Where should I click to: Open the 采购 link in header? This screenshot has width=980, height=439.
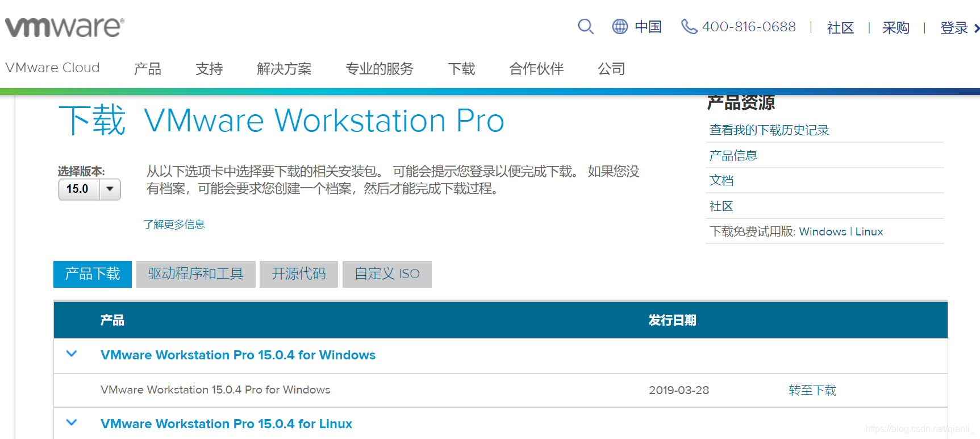(896, 28)
